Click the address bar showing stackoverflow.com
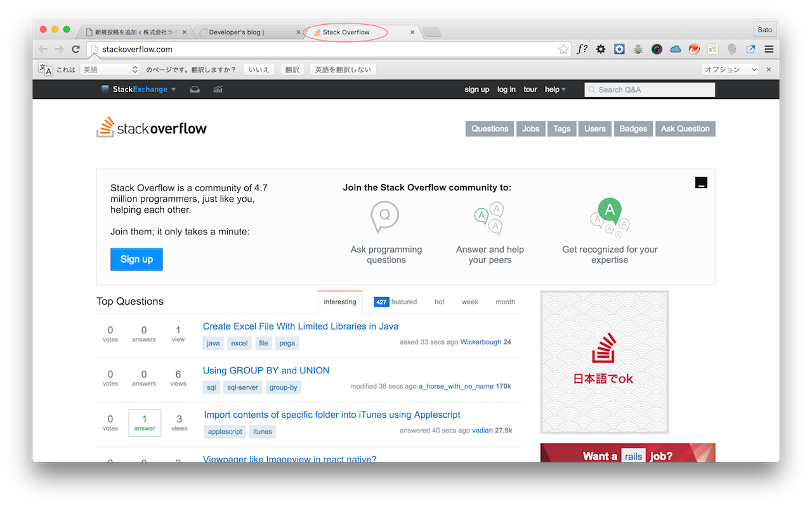This screenshot has width=812, height=508. (x=327, y=49)
